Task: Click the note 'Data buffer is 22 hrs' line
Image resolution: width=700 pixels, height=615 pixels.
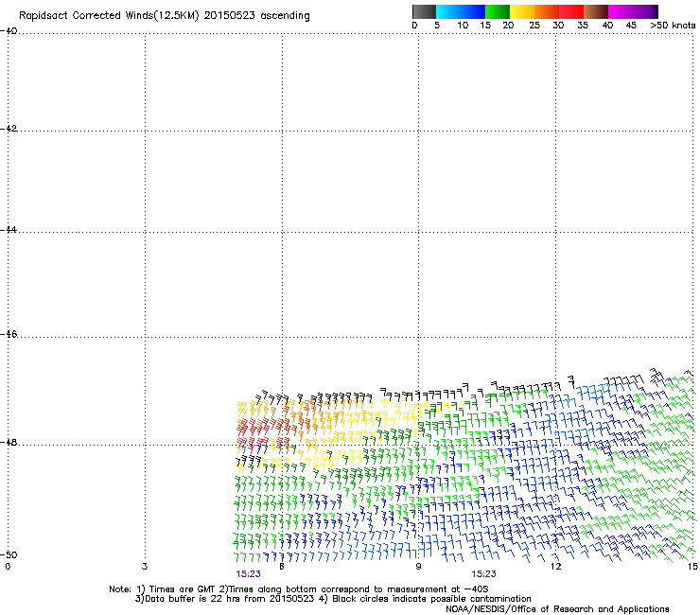Action: (x=333, y=599)
